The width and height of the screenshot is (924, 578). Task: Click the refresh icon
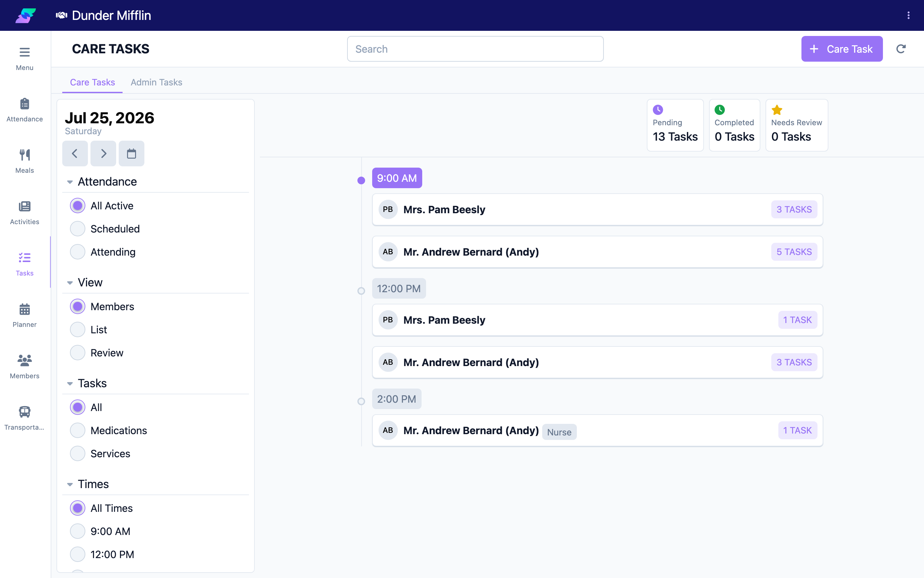pyautogui.click(x=901, y=49)
